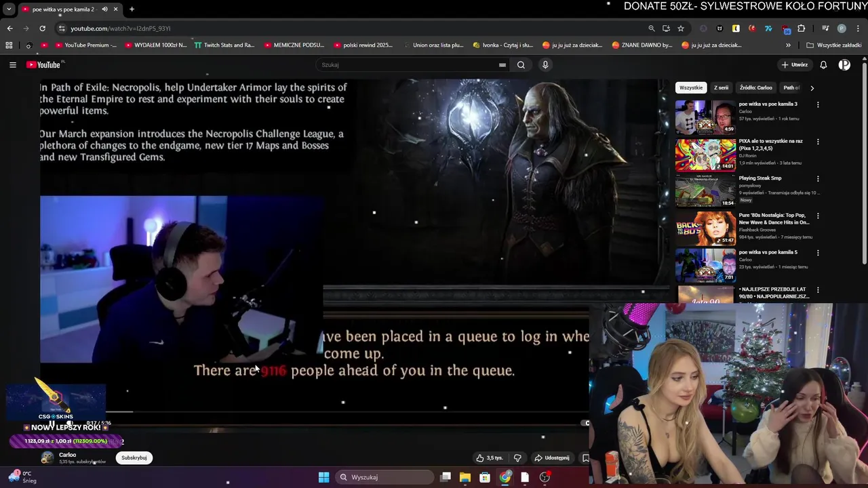868x488 pixels.
Task: Open Microsoft Store from the taskbar
Action: point(485,477)
